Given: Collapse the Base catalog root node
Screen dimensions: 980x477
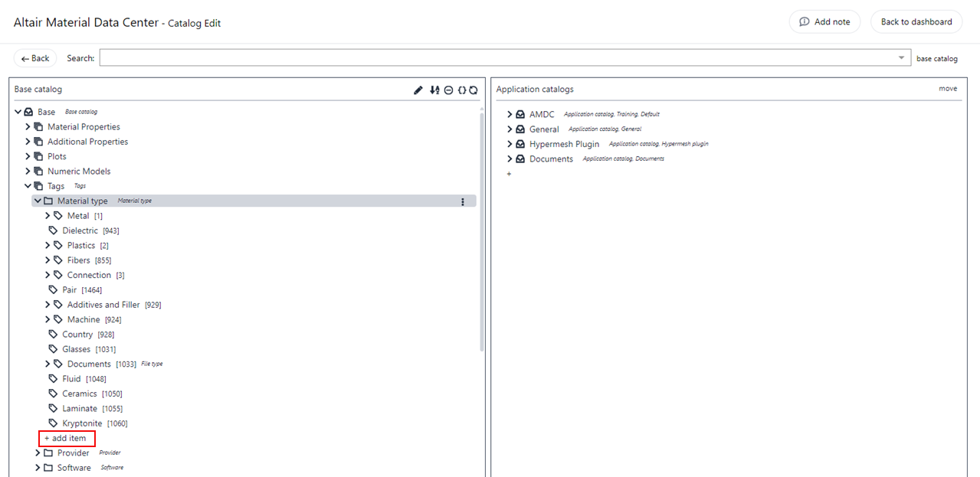Looking at the screenshot, I should 18,112.
